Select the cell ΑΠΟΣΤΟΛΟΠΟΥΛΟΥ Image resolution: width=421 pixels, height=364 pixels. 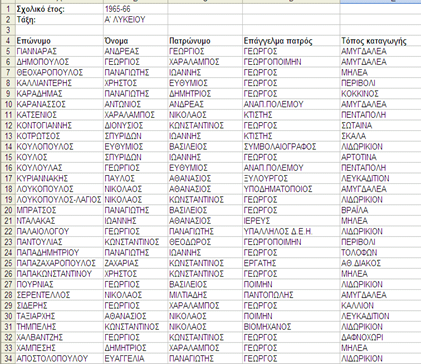point(59,358)
